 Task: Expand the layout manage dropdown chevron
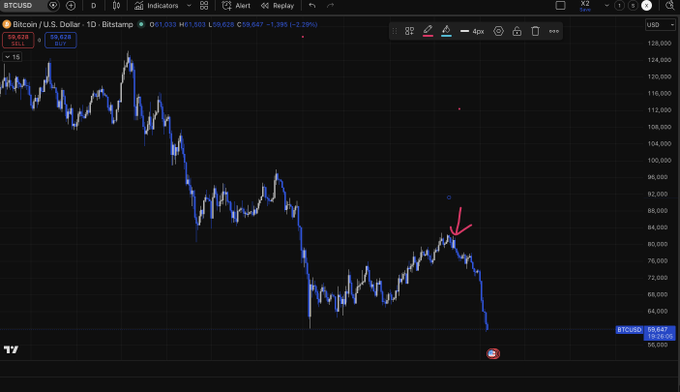[607, 6]
